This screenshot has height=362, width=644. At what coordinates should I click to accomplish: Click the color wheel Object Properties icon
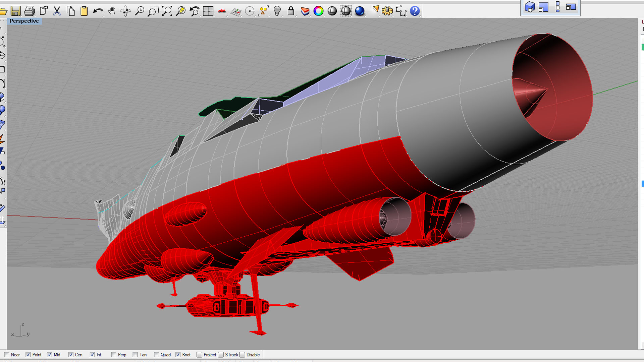318,11
